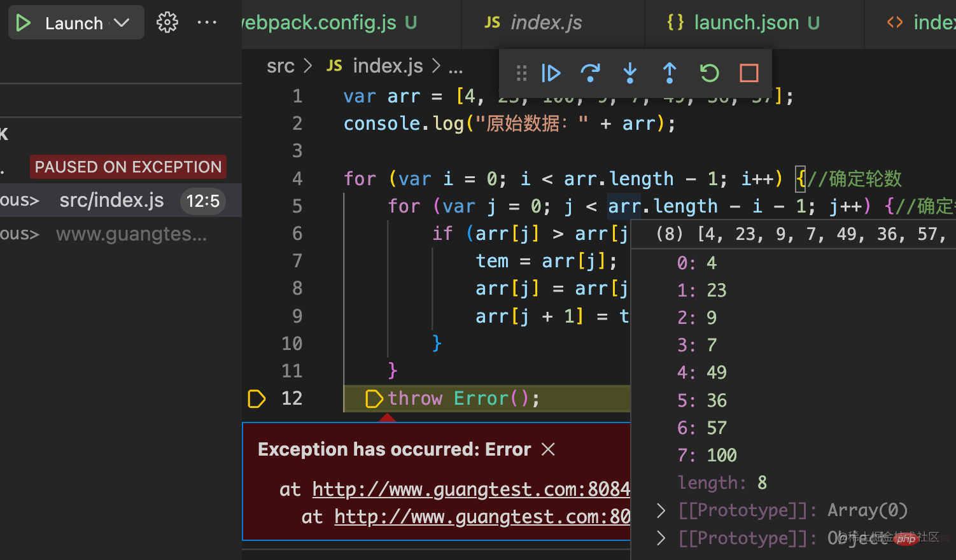The height and width of the screenshot is (560, 956).
Task: Click the hover entry 4: 49
Action: coord(701,372)
